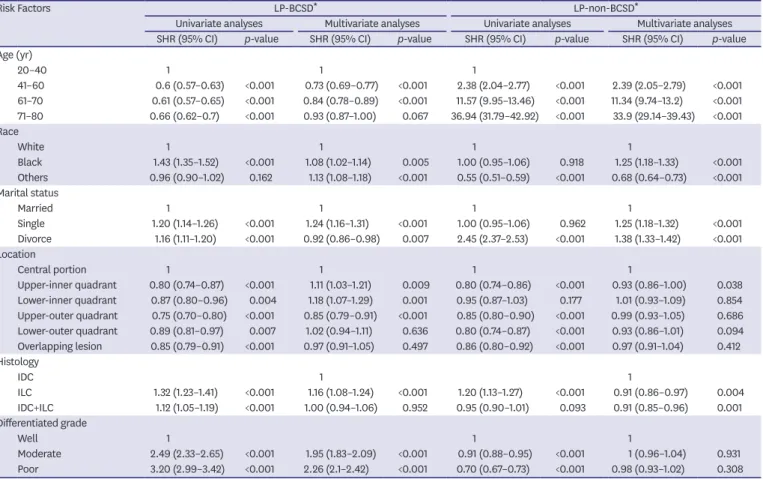Click the value 0.73 (0.69-0.77)
The height and width of the screenshot is (479, 763).
(x=342, y=86)
